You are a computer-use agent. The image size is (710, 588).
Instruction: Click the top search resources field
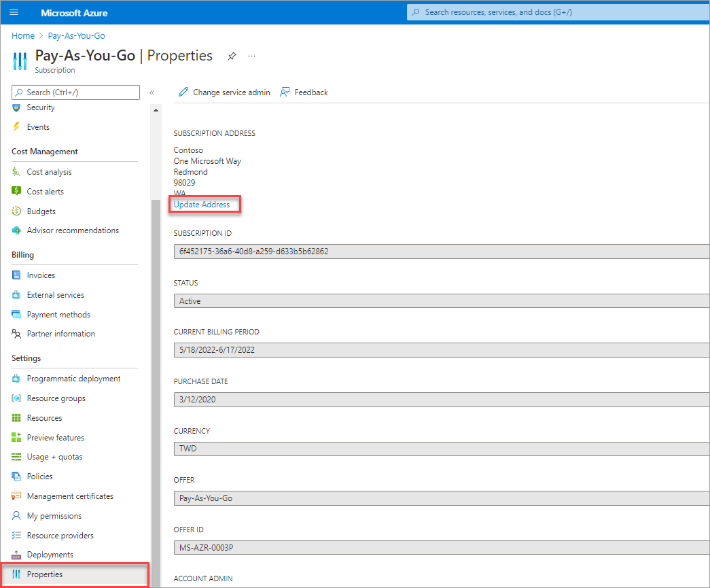click(557, 12)
